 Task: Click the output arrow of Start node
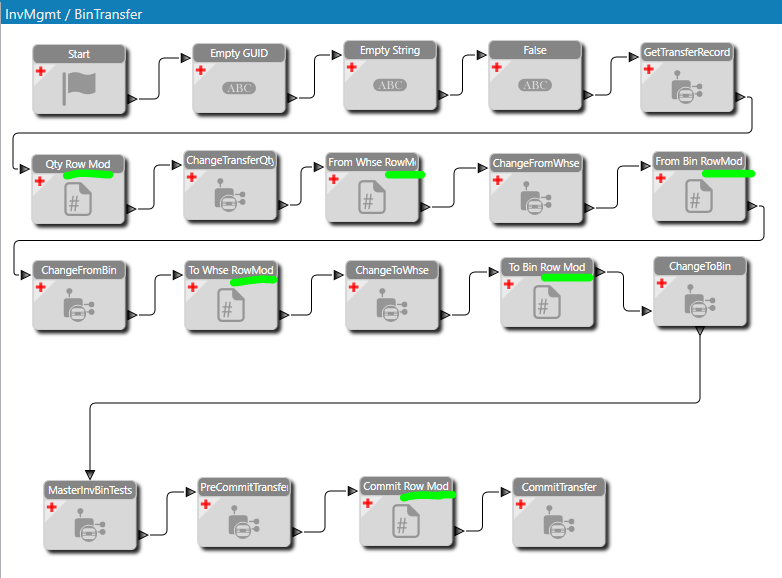coord(132,99)
